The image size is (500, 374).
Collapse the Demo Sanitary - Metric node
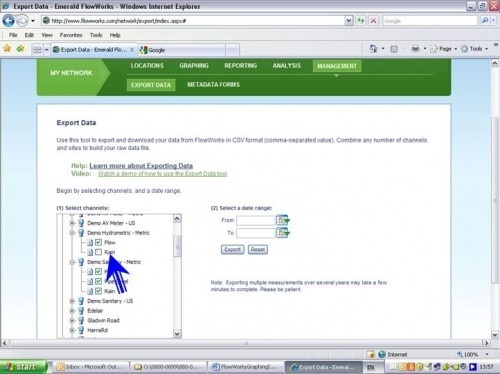tap(72, 262)
